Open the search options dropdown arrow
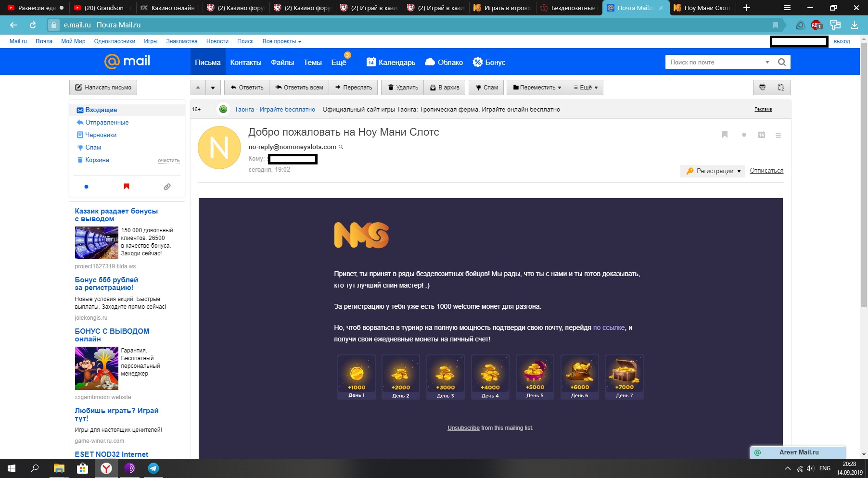 pyautogui.click(x=767, y=62)
